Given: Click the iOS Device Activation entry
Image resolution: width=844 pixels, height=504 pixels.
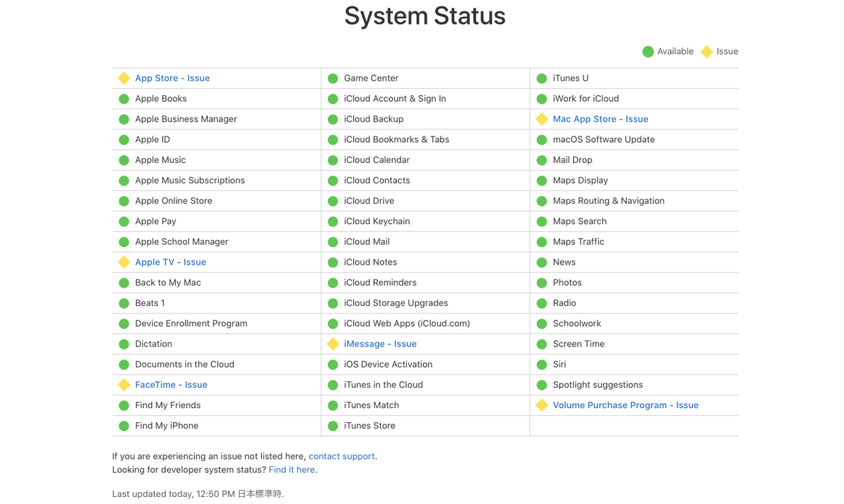Looking at the screenshot, I should tap(388, 364).
